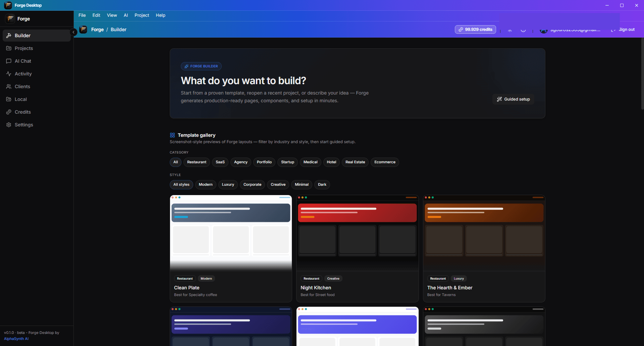The height and width of the screenshot is (346, 644).
Task: Click the Creative tag on the Night Kitchen card
Action: (x=333, y=279)
